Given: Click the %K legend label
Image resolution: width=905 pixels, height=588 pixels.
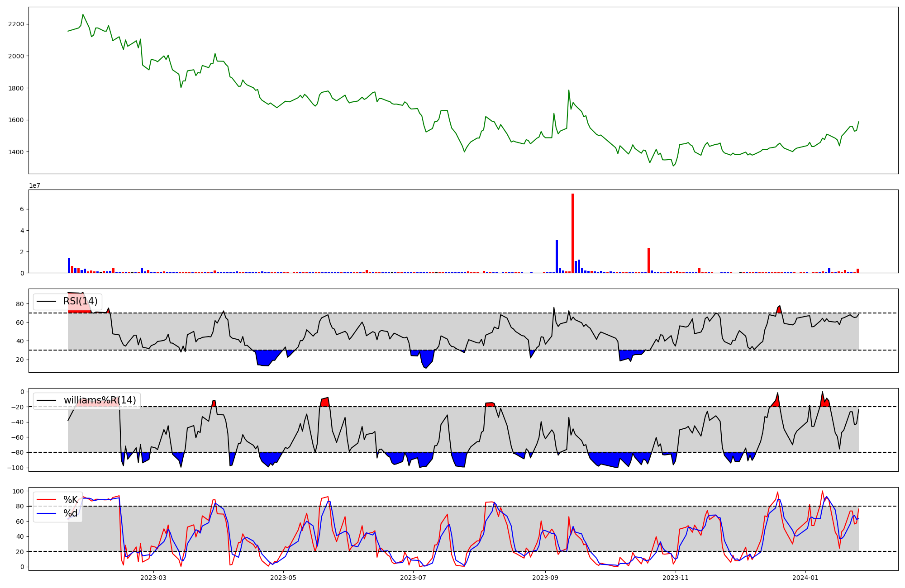Looking at the screenshot, I should click(x=71, y=500).
